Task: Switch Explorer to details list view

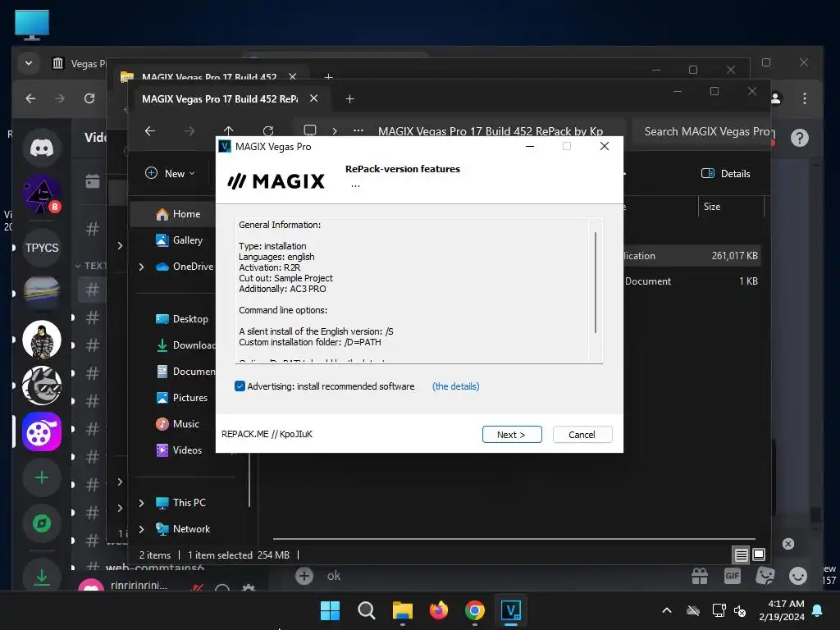Action: (741, 555)
